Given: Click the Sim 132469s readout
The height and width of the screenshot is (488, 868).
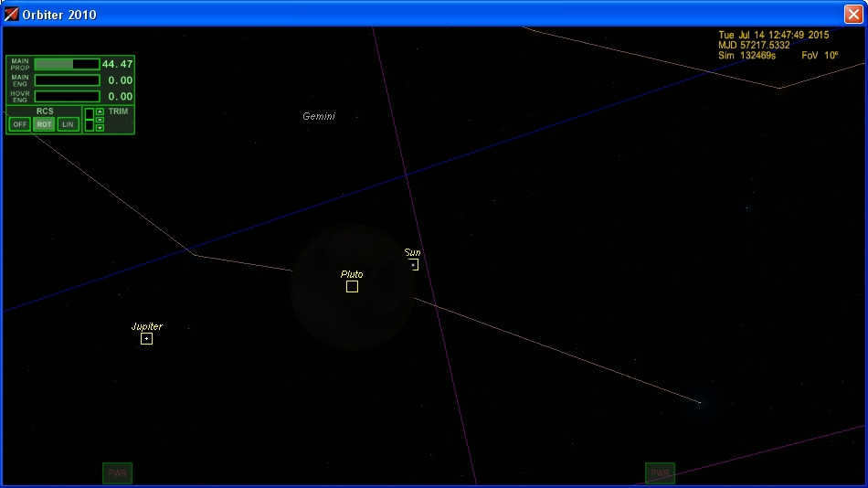Looking at the screenshot, I should click(746, 56).
